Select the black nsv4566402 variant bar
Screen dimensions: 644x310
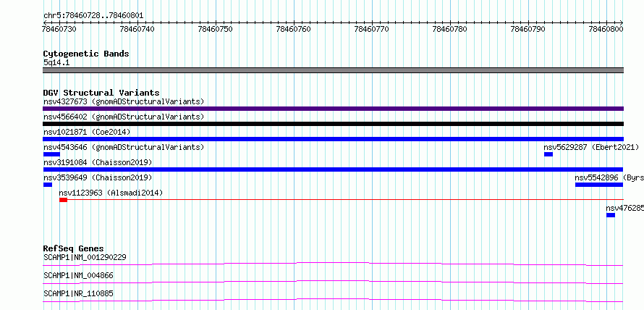click(333, 124)
